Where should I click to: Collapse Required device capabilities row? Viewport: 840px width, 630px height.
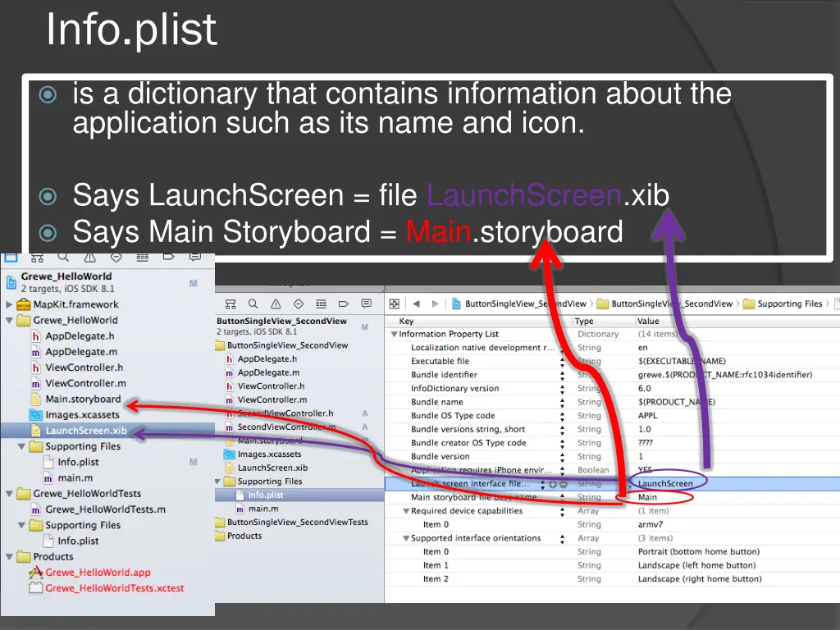click(406, 511)
